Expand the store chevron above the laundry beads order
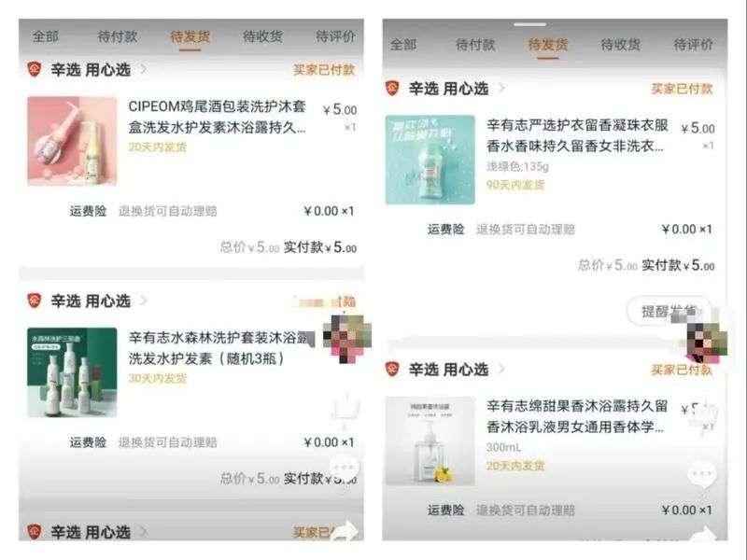The image size is (747, 560). point(501,88)
